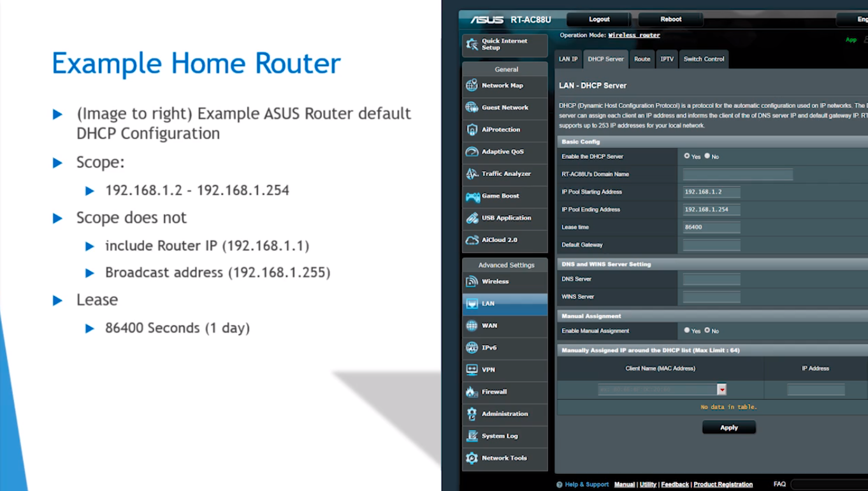
Task: Open the Manual link in footer
Action: click(x=625, y=485)
